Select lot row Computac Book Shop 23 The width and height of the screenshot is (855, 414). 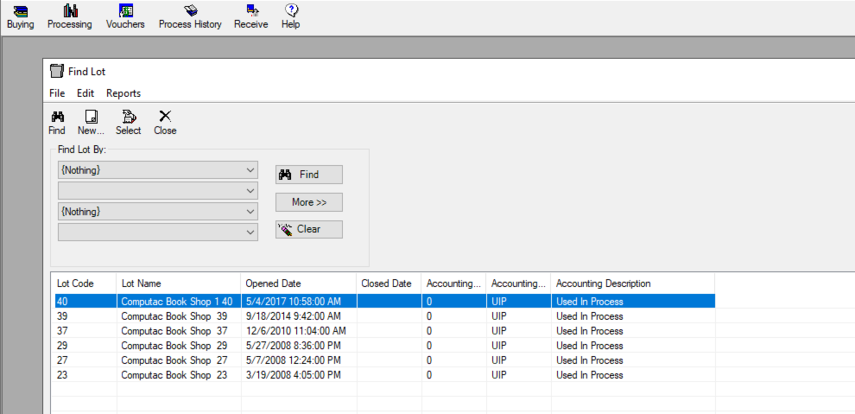[385, 375]
